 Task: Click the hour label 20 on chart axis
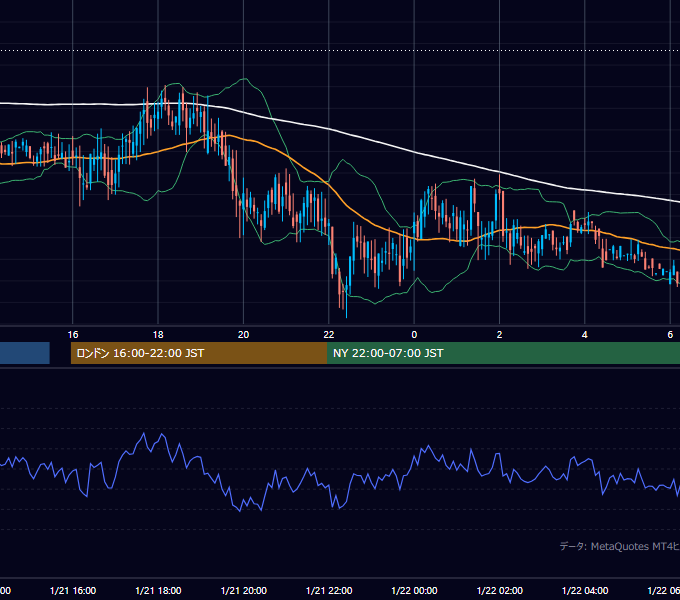243,335
